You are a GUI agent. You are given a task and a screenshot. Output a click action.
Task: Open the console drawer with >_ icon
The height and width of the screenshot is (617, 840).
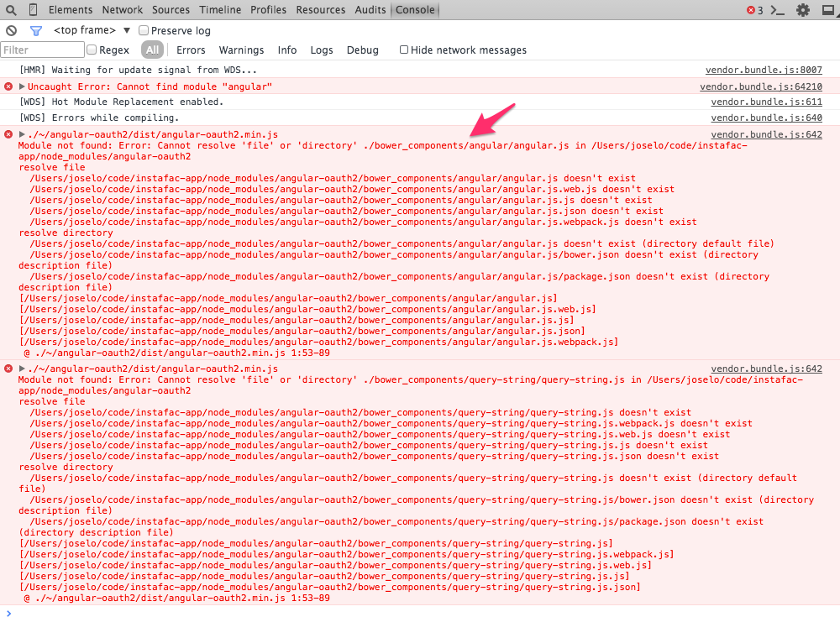[x=780, y=10]
